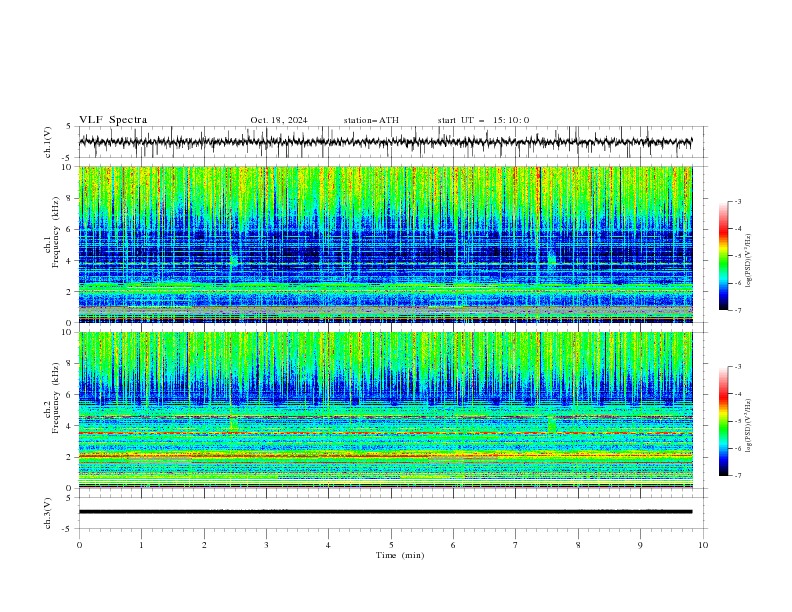Image resolution: width=792 pixels, height=612 pixels.
Task: Select the date text "Oct. 18, 2024"
Action: 279,120
